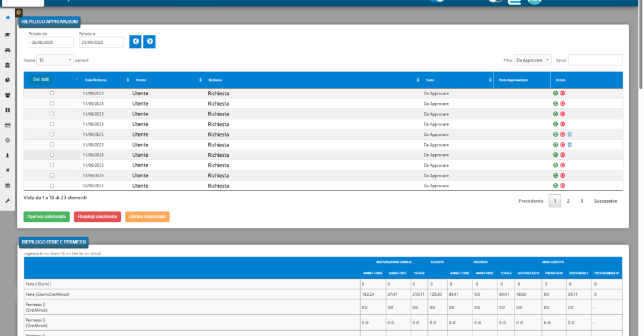
Task: Open the home icon in the sidebar
Action: [7, 18]
